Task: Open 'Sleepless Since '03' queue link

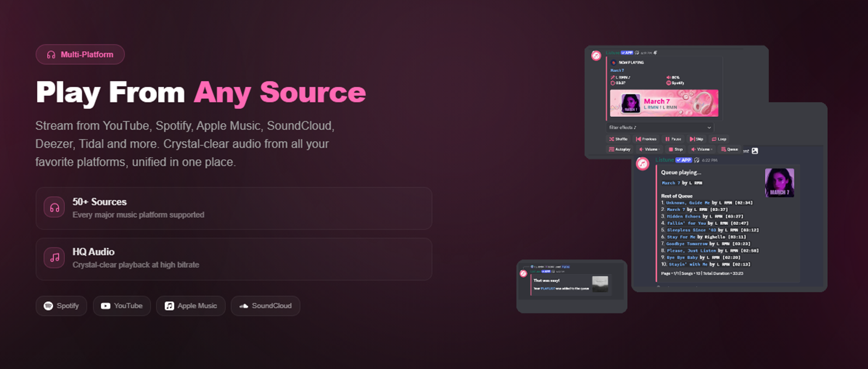Action: click(x=692, y=230)
